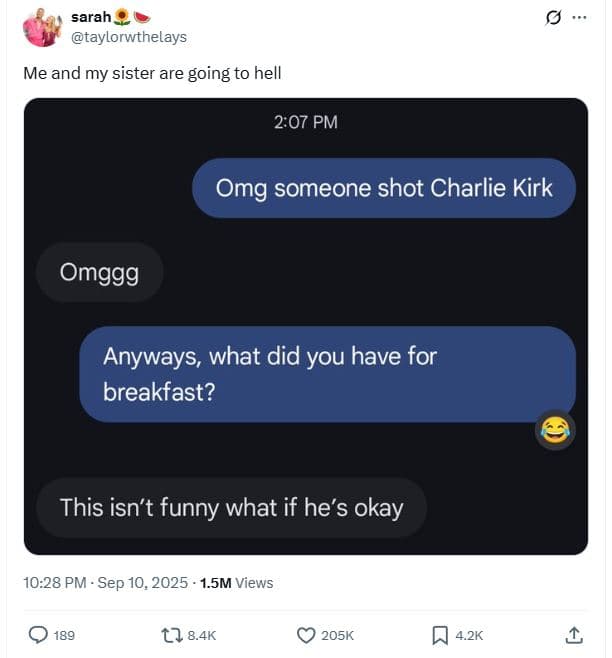Click the reply speech bubble icon
The image size is (612, 658).
39,634
